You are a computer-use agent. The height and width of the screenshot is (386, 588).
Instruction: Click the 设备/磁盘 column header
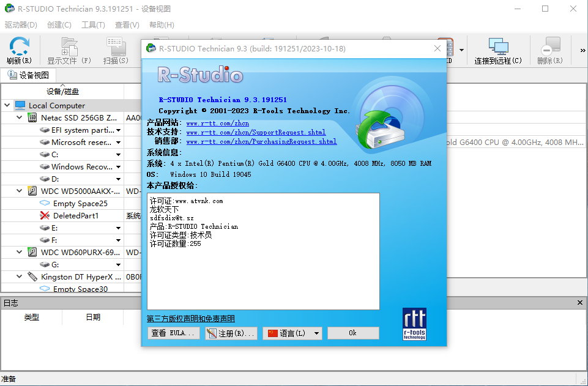click(x=62, y=91)
